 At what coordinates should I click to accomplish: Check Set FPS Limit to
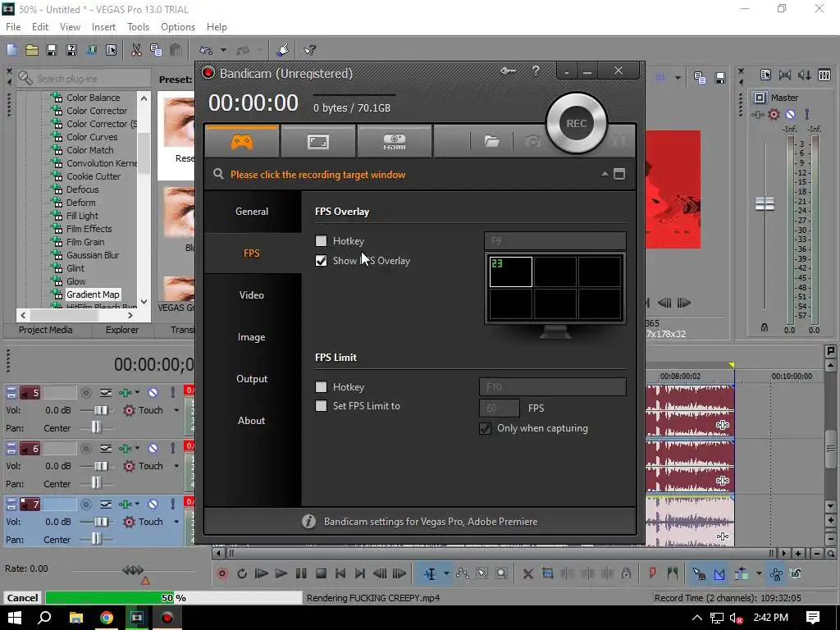point(321,406)
